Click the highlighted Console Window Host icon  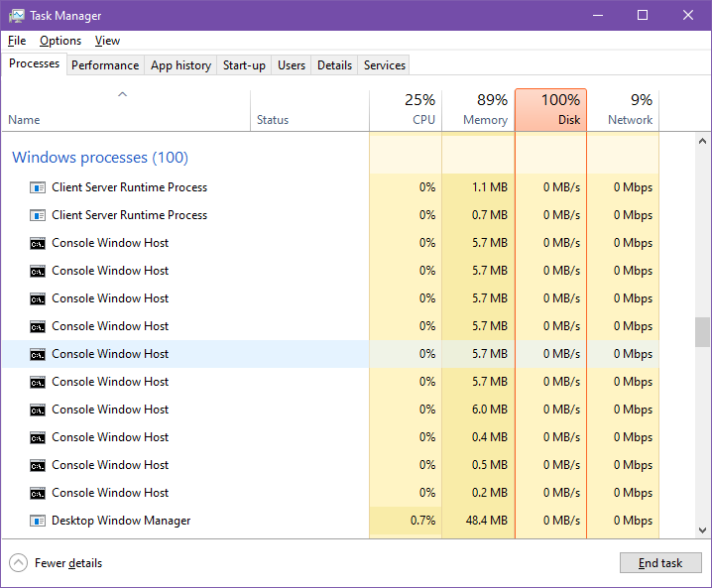pyautogui.click(x=38, y=354)
